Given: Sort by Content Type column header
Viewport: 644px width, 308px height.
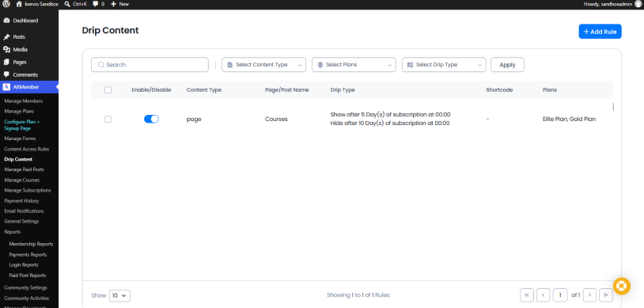Looking at the screenshot, I should [x=203, y=89].
